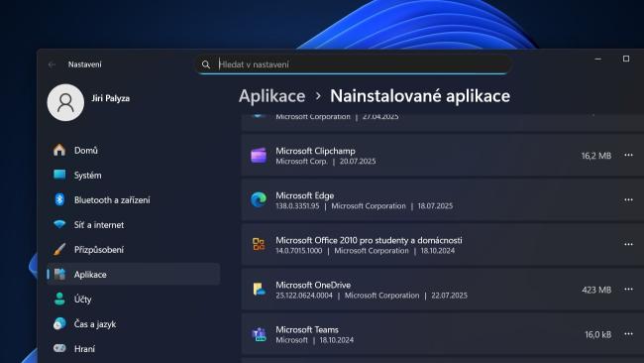Select the Microsoft Teams entry name
This screenshot has height=363, width=644.
point(307,329)
